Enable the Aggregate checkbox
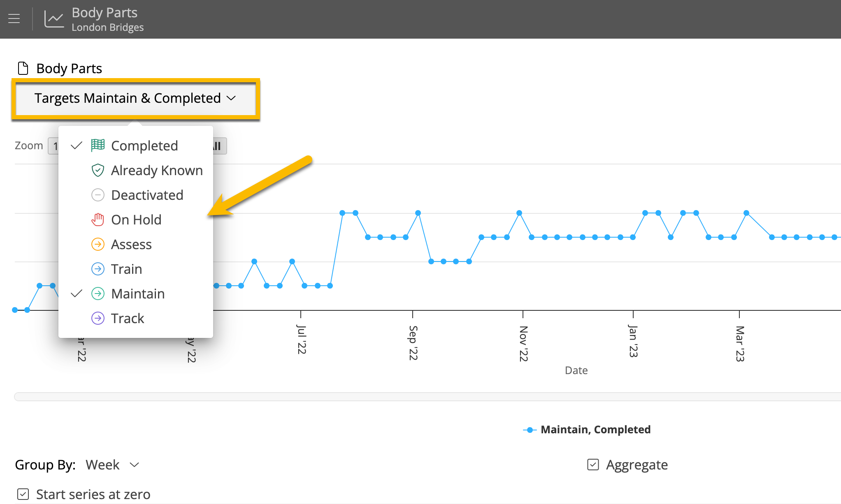The height and width of the screenshot is (504, 841). pos(592,465)
